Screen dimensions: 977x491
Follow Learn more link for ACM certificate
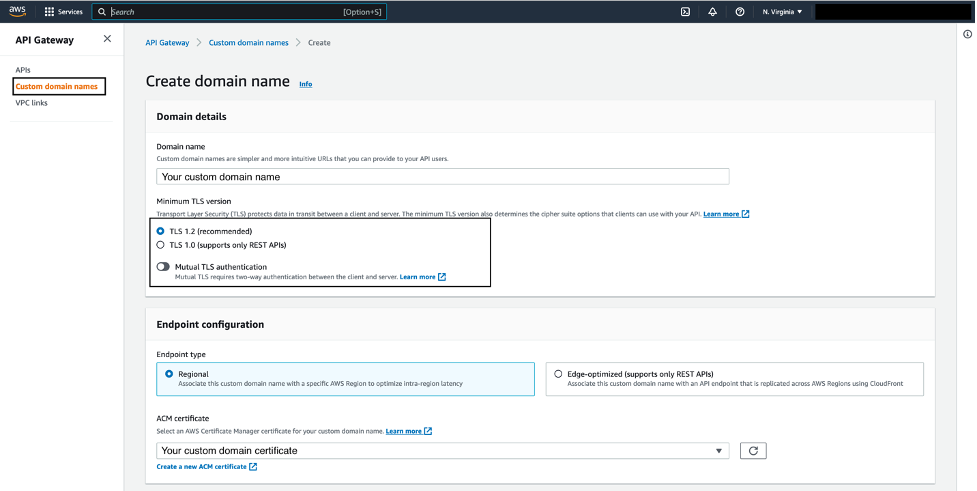pyautogui.click(x=404, y=431)
